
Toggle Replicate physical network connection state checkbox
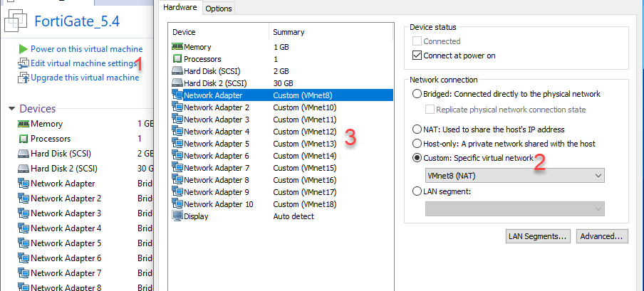[x=430, y=110]
